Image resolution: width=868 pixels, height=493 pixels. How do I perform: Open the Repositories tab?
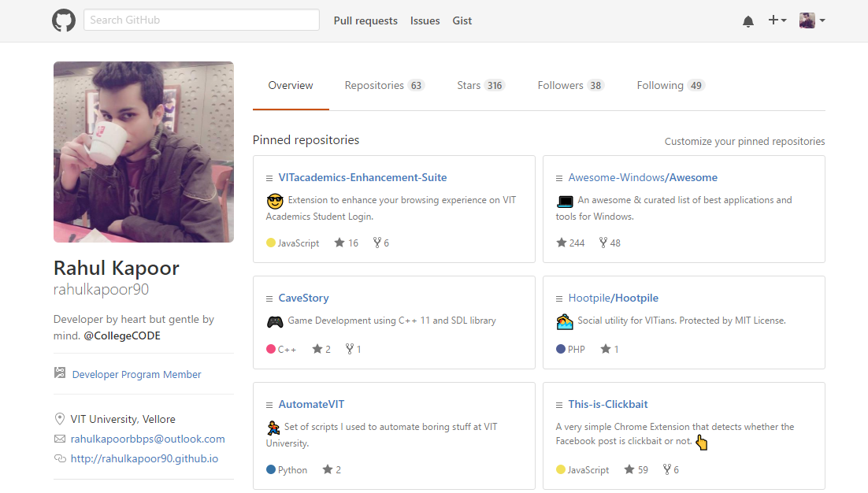tap(384, 85)
